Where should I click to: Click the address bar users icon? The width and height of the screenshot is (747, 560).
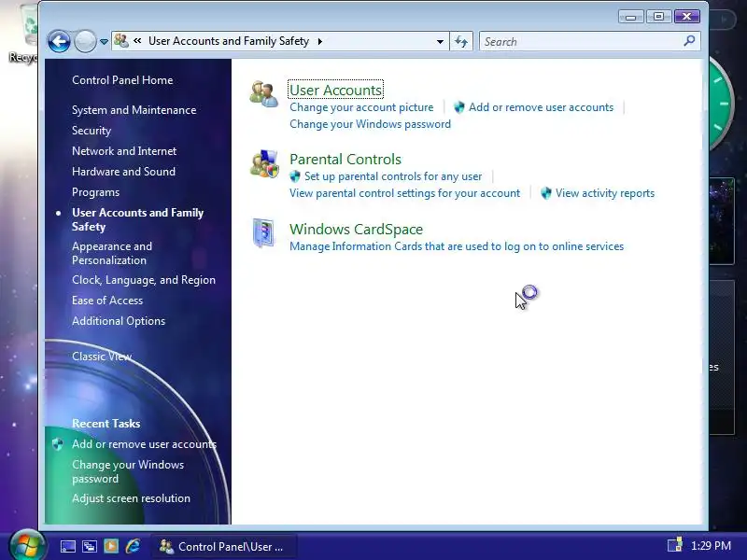(121, 41)
